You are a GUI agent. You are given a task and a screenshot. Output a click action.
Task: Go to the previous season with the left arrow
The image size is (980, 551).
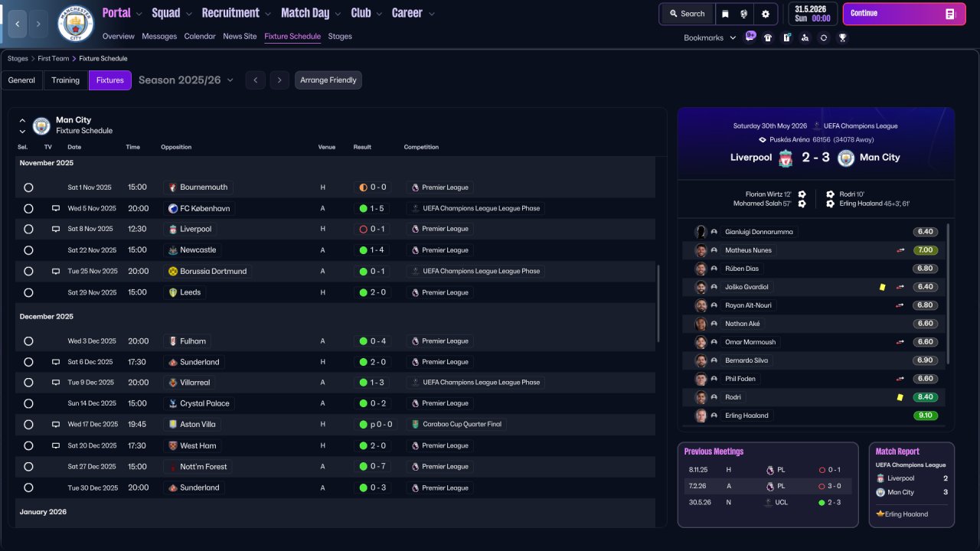256,80
